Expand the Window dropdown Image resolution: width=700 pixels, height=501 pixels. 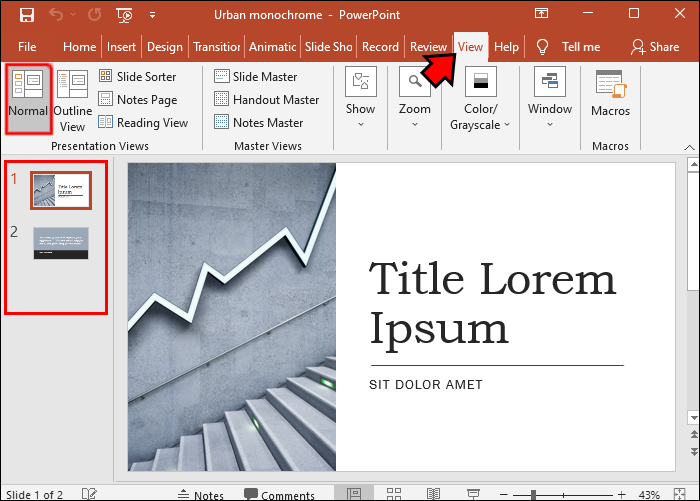tap(550, 97)
